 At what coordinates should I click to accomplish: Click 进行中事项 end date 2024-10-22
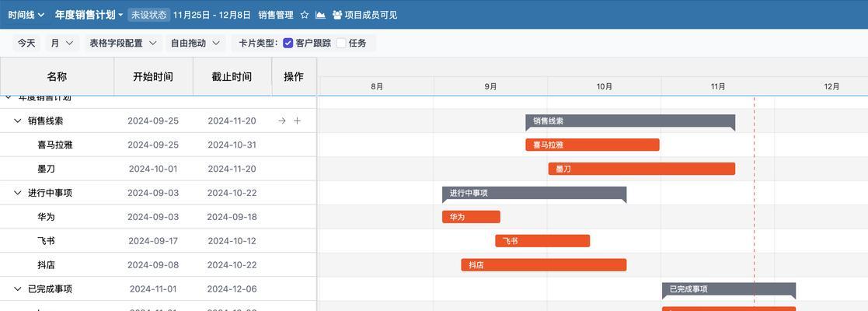pyautogui.click(x=232, y=193)
